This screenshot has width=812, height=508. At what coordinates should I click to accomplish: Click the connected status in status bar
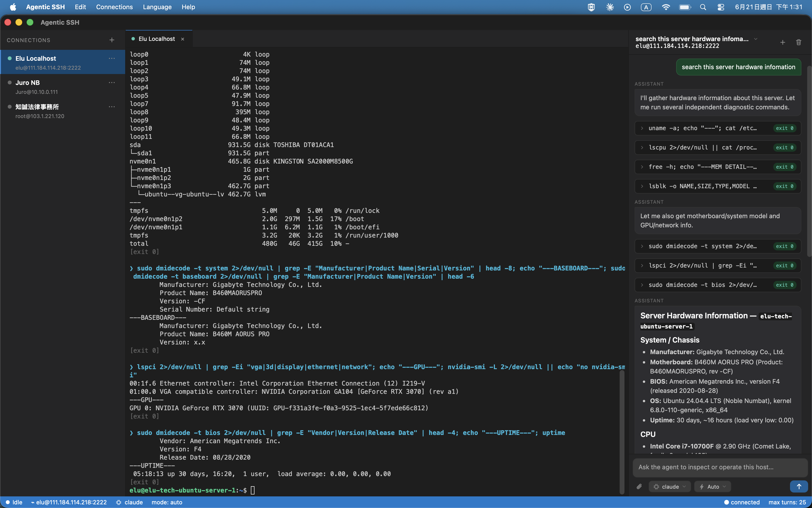pyautogui.click(x=742, y=502)
